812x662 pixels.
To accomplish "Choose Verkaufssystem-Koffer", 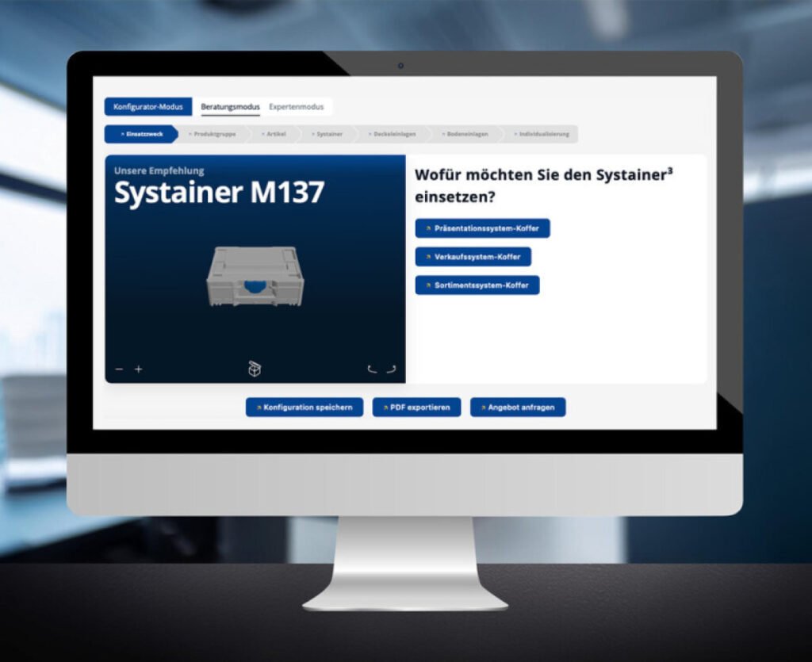I will click(473, 257).
